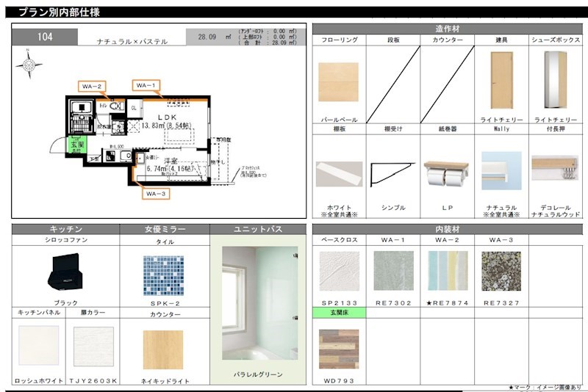Image resolution: width=588 pixels, height=392 pixels.
Task: Select the Wally Natural rail image
Action: click(501, 171)
